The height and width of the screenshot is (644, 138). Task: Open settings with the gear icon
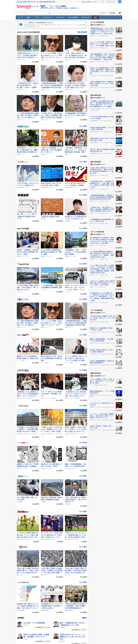(x=120, y=13)
